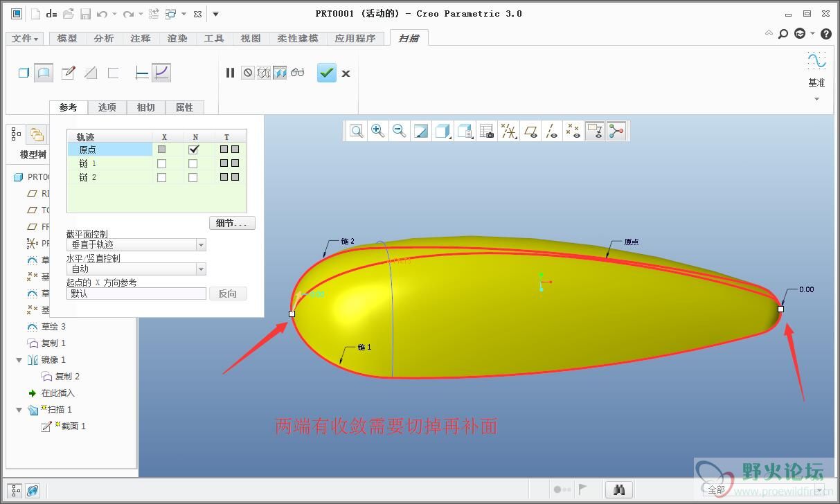
Task: Select the sweep as surface icon
Action: pyautogui.click(x=44, y=73)
